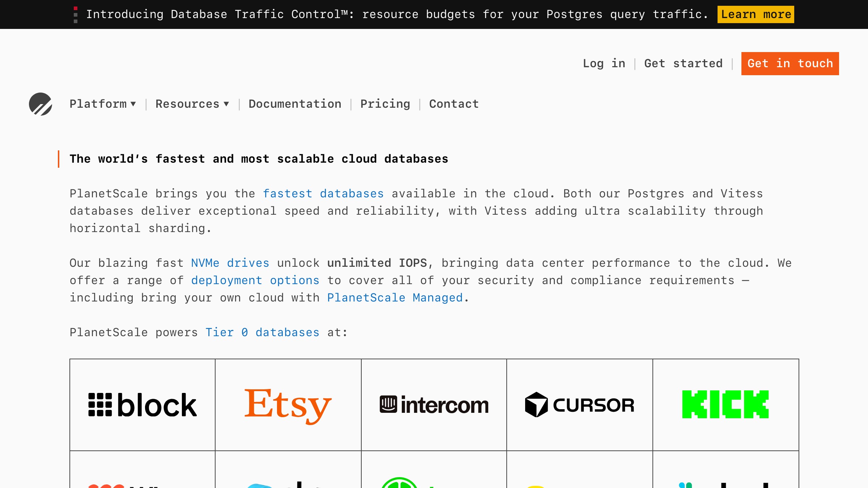Open the Pricing page
This screenshot has height=488, width=868.
(385, 104)
